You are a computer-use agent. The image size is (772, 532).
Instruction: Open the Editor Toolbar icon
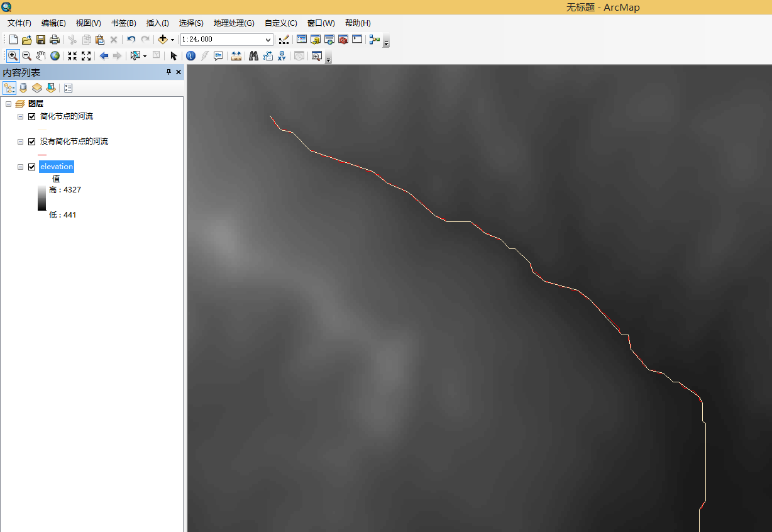(x=284, y=39)
